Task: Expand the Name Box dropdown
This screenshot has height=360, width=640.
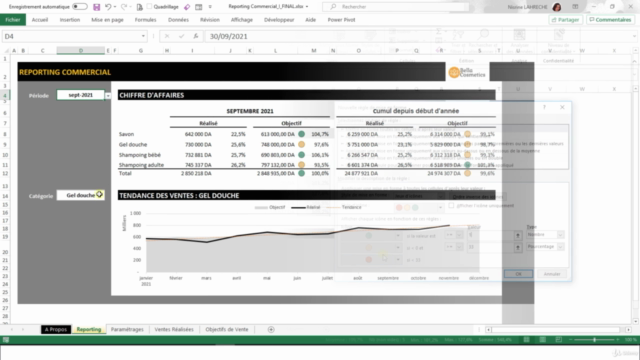Action: point(143,36)
